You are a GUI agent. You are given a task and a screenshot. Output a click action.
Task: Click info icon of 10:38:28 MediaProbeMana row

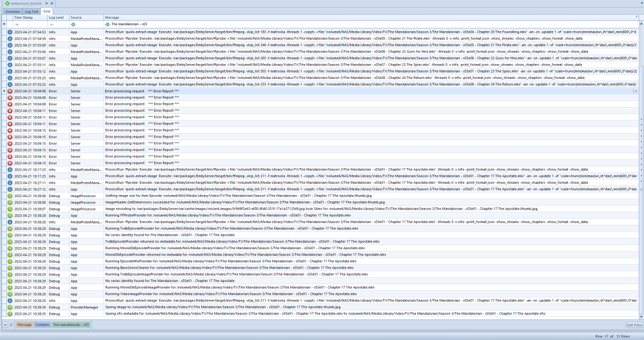10,222
